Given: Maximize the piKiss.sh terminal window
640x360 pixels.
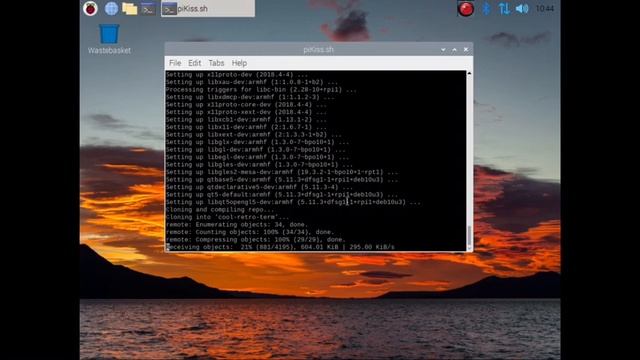Looking at the screenshot, I should click(x=454, y=49).
